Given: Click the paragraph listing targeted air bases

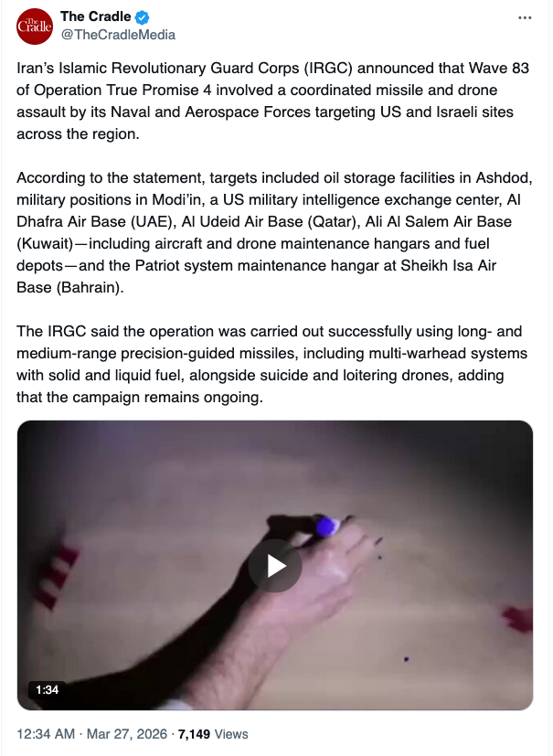Looking at the screenshot, I should point(274,232).
